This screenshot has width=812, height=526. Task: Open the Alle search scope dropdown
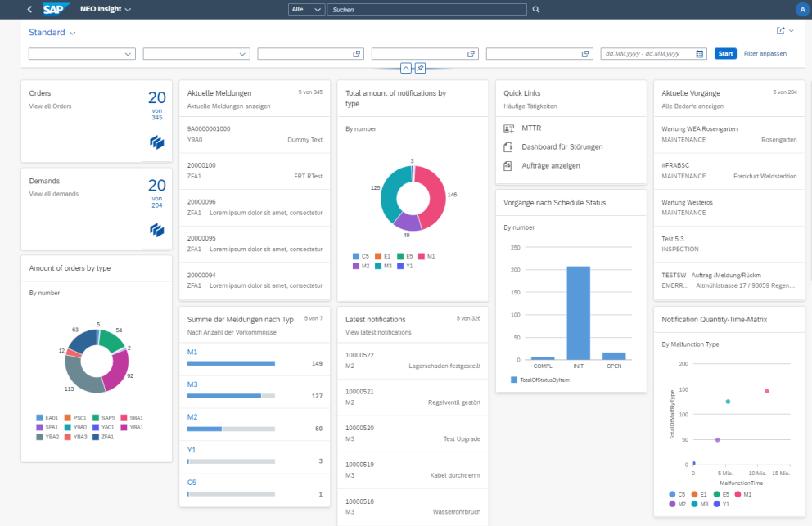coord(305,9)
